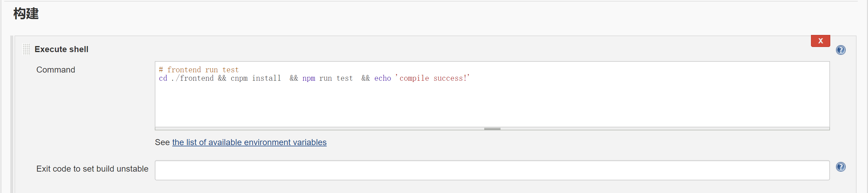Click the Command textarea resize grip
Image resolution: width=868 pixels, height=193 pixels.
(x=492, y=129)
